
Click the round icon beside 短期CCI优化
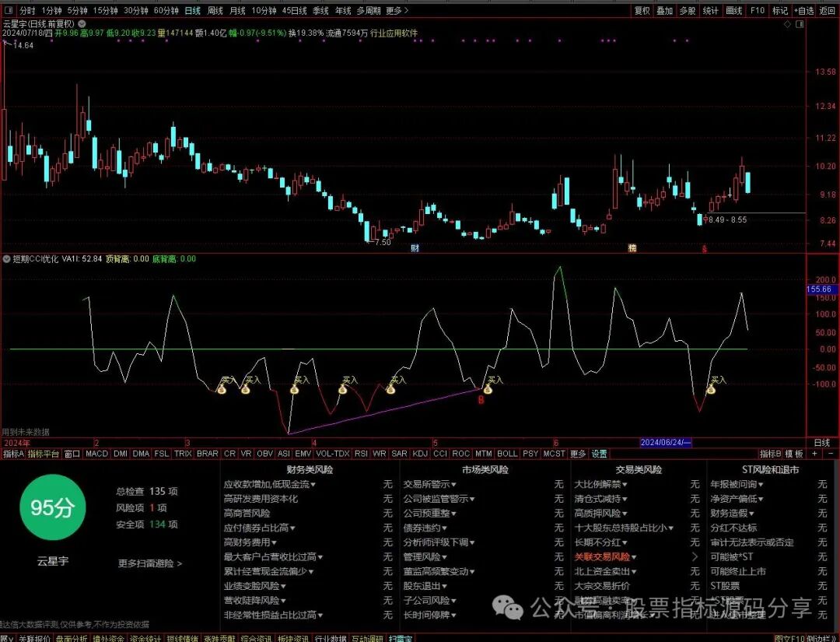[x=6, y=259]
